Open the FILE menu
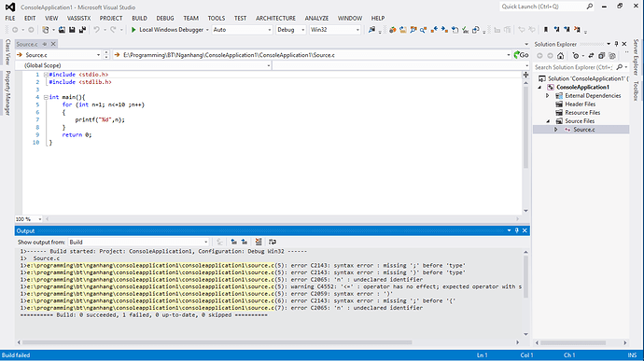The height and width of the screenshot is (361, 644). (10, 18)
